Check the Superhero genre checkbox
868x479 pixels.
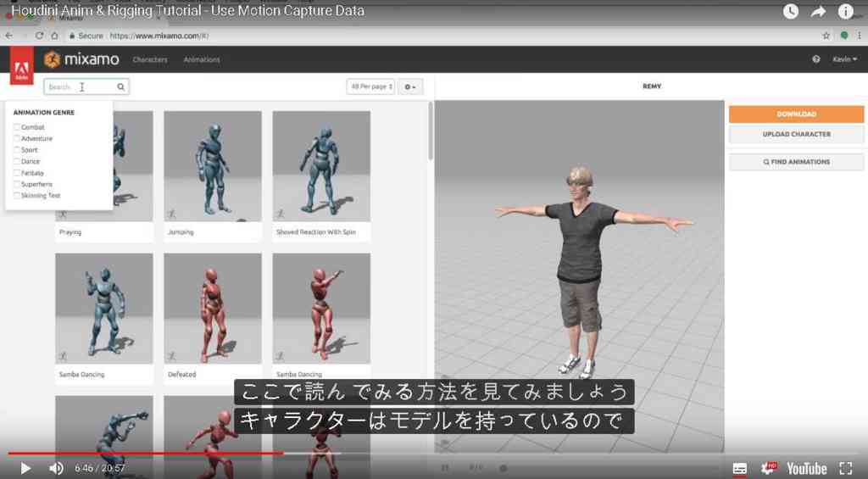(17, 184)
